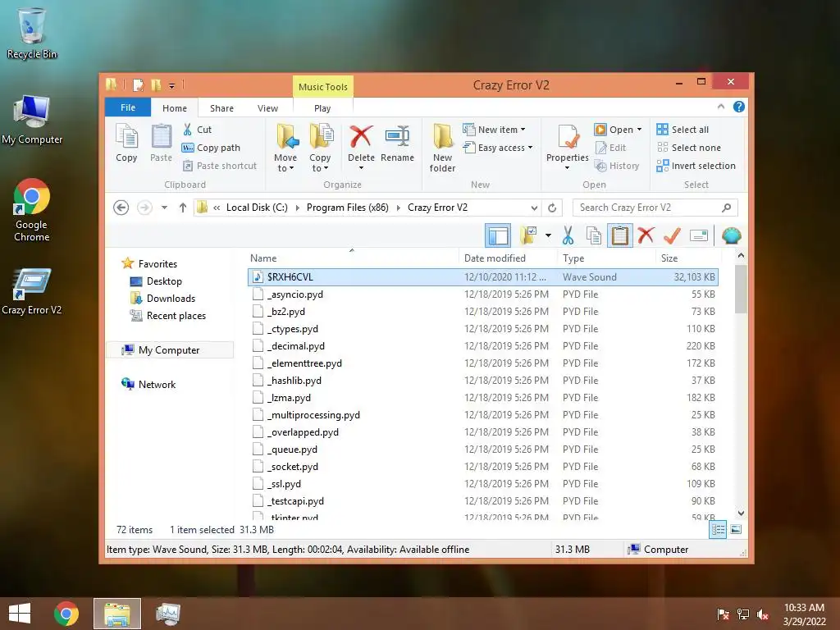Click the folder options toolbar icon
The image size is (840, 630).
tap(528, 235)
